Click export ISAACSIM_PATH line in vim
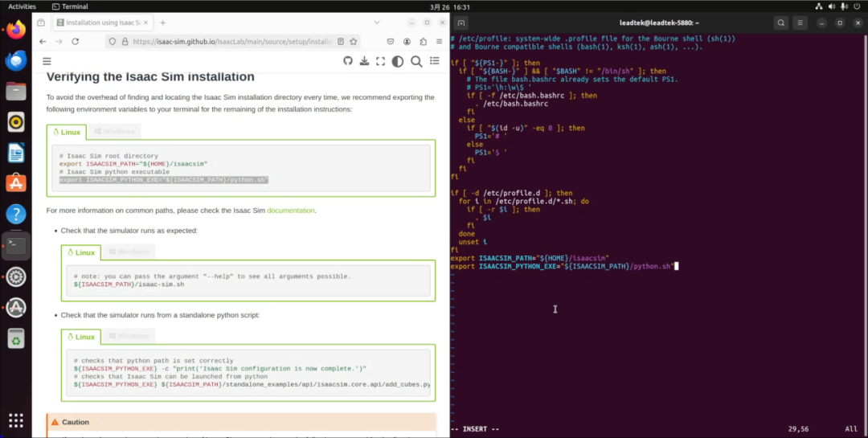 pos(530,258)
